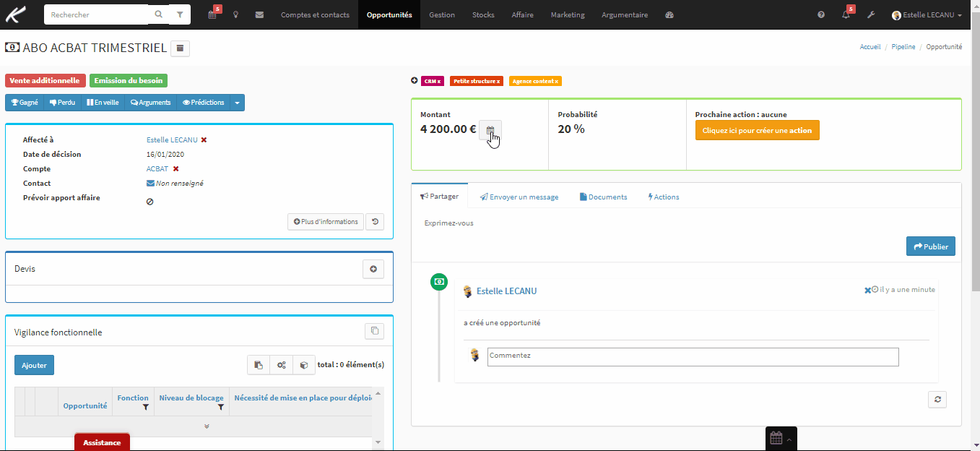Click the Commentez comment field
Image resolution: width=980 pixels, height=451 pixels.
pyautogui.click(x=693, y=356)
